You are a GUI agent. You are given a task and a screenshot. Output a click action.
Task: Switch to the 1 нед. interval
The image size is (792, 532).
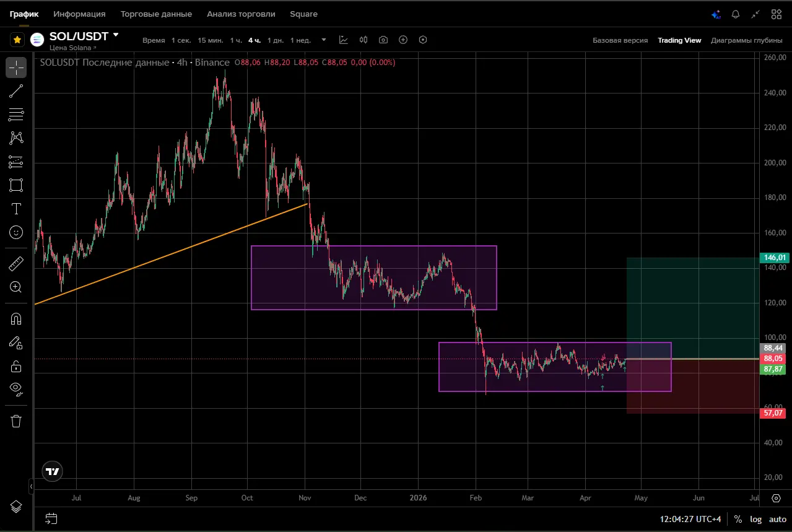tap(300, 40)
